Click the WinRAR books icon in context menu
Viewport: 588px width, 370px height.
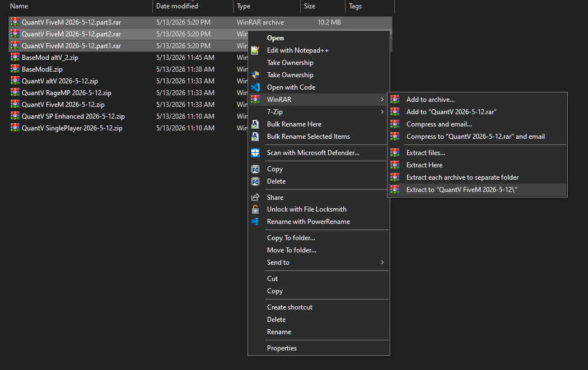pos(255,99)
